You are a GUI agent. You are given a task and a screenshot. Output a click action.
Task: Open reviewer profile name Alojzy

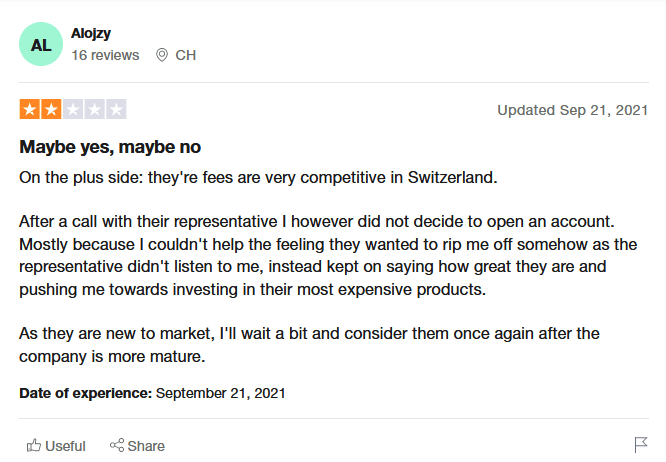coord(91,34)
